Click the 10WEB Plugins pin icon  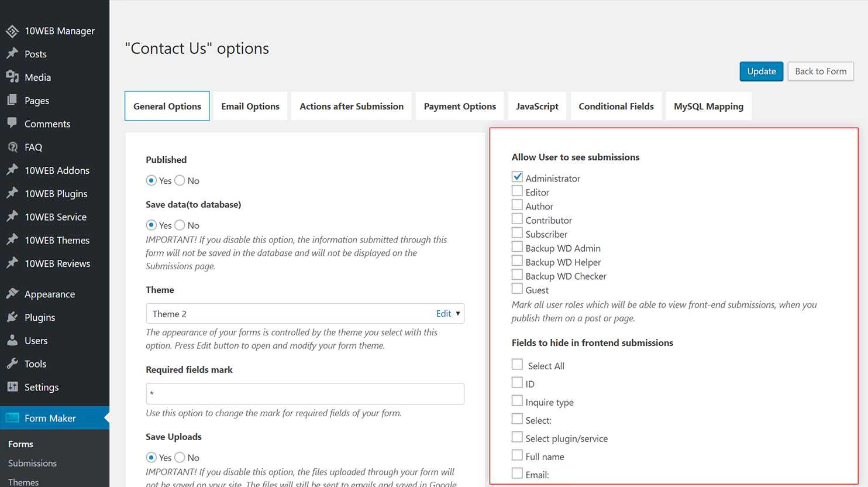12,193
